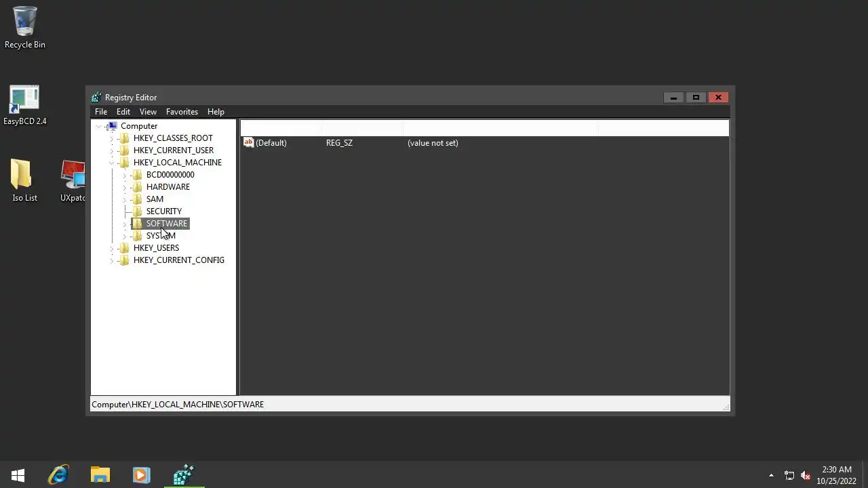Collapse the HKEY_LOCAL_MACHINE key
Viewport: 868px width, 488px height.
(x=112, y=163)
